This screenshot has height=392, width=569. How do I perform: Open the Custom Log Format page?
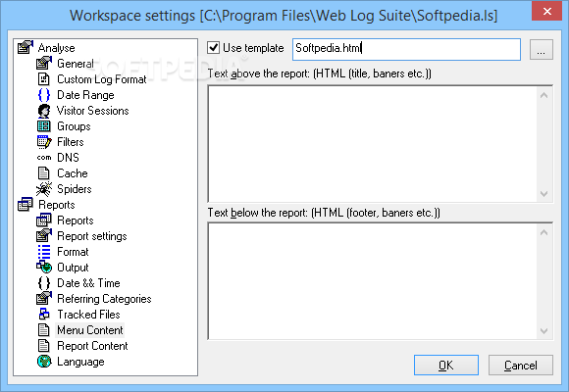(102, 79)
